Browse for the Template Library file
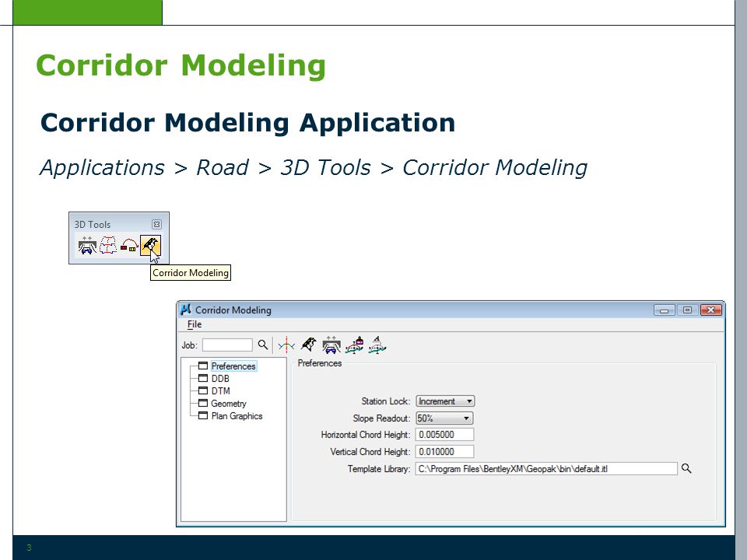This screenshot has width=747, height=560. click(686, 468)
